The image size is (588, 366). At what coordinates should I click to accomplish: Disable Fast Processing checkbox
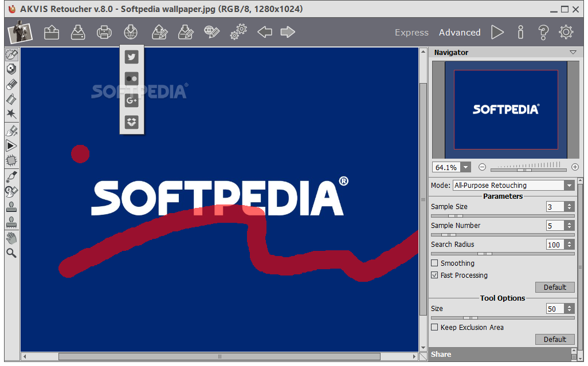click(x=434, y=275)
